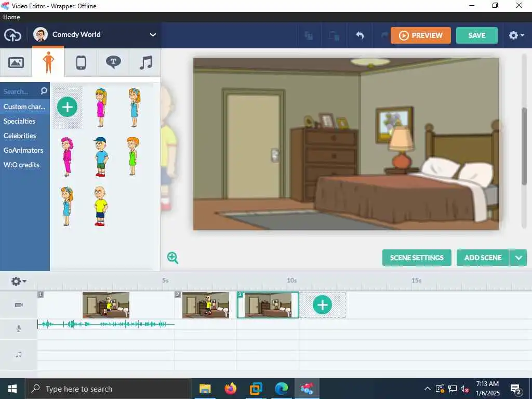This screenshot has height=399, width=532.
Task: Pick the boy with blue cap
Action: [x=101, y=157]
